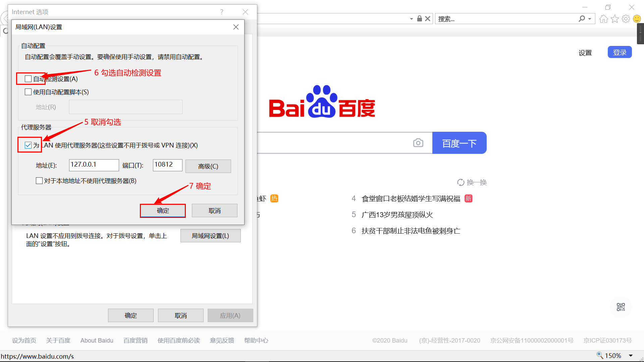This screenshot has height=362, width=644.
Task: Click the 登录 button on Baidu
Action: click(620, 52)
